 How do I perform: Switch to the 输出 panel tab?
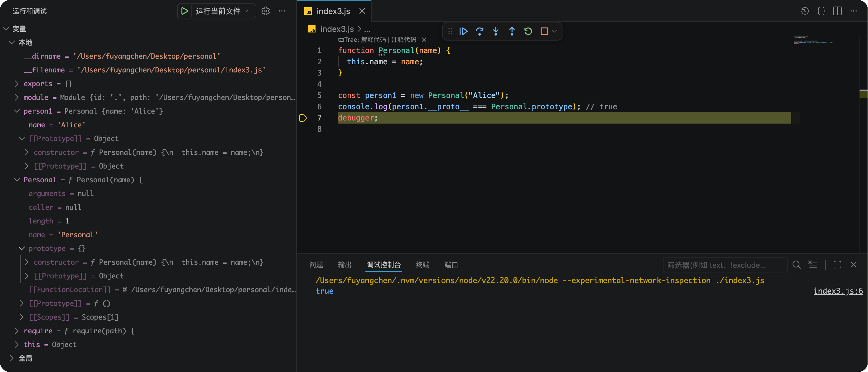click(345, 265)
